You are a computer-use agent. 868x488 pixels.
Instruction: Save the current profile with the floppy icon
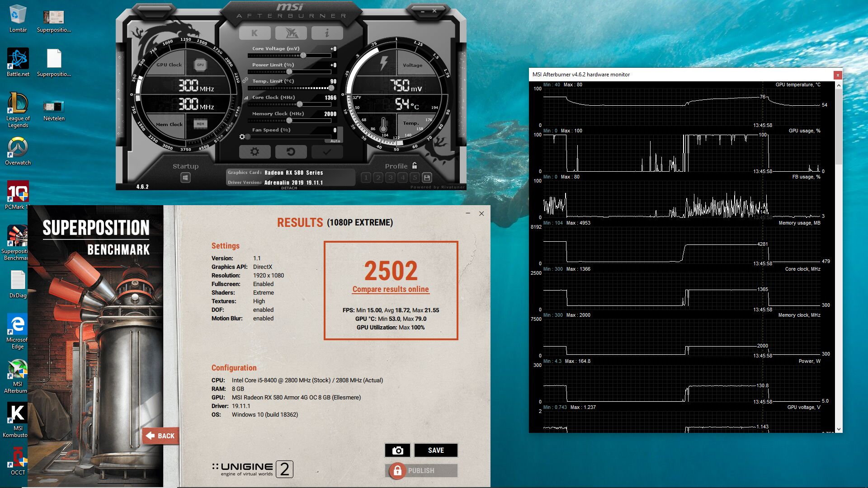pos(427,178)
